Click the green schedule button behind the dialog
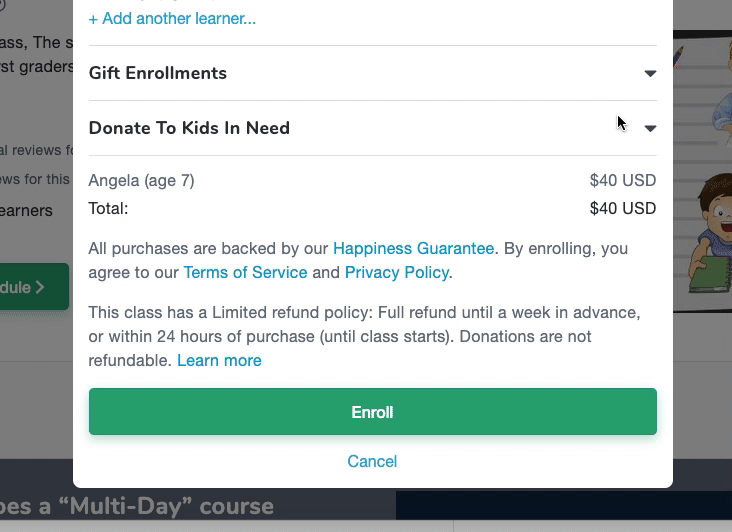This screenshot has width=732, height=532. click(34, 287)
